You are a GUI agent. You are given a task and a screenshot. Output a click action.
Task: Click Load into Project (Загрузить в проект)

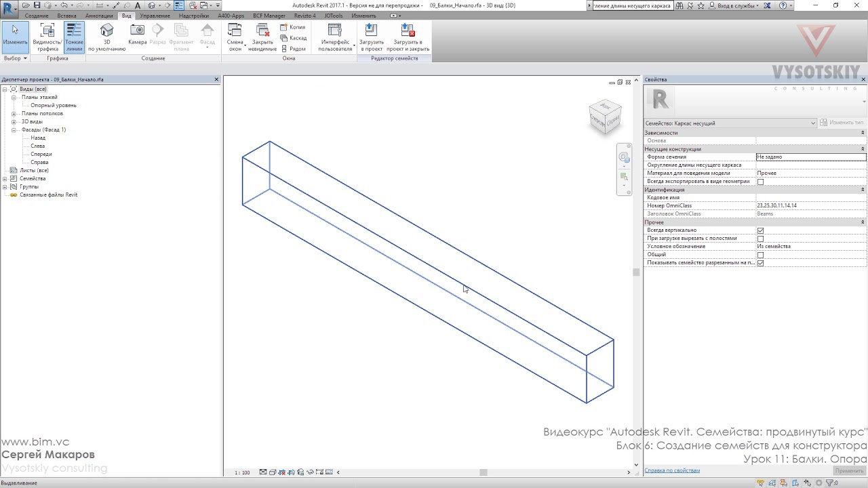[x=372, y=37]
